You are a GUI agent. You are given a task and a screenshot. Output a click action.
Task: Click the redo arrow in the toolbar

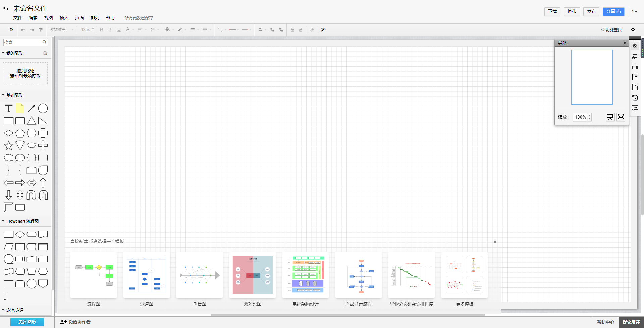coord(32,30)
